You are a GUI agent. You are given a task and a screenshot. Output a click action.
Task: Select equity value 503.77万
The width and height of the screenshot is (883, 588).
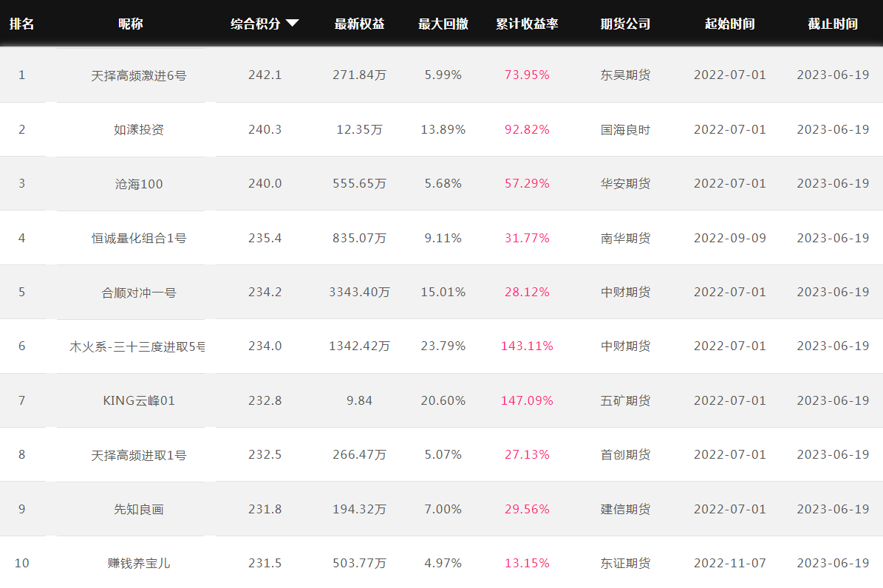pos(359,563)
